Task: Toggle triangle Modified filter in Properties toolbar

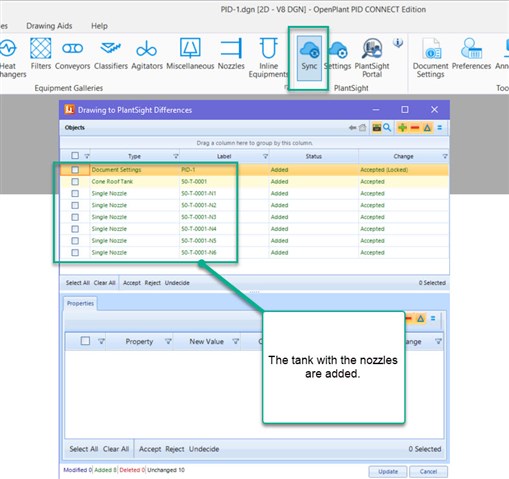Action: [x=421, y=318]
